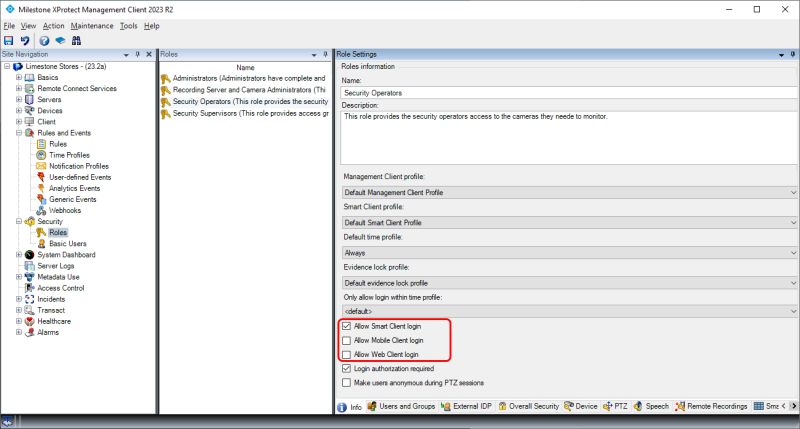This screenshot has height=429, width=800.
Task: Click the Alarms node icon
Action: [30, 333]
